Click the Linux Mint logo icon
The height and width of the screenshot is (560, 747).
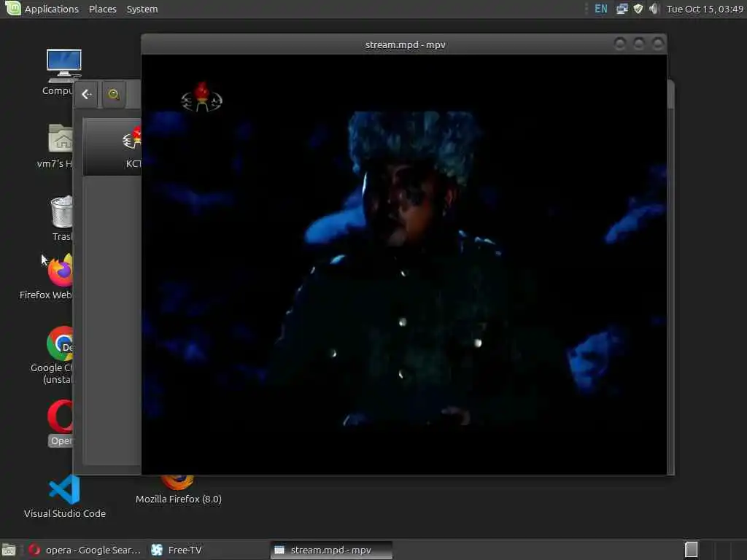click(x=13, y=9)
